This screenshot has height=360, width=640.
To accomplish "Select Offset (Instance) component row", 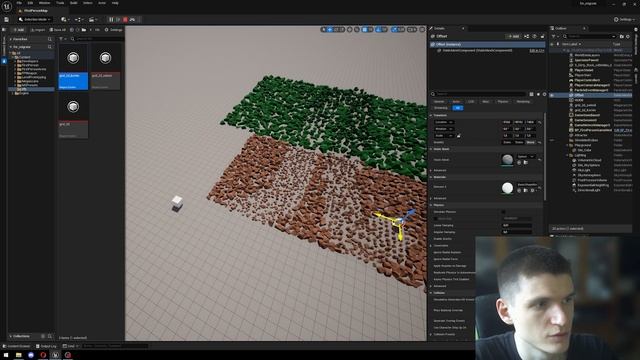I will [x=487, y=44].
